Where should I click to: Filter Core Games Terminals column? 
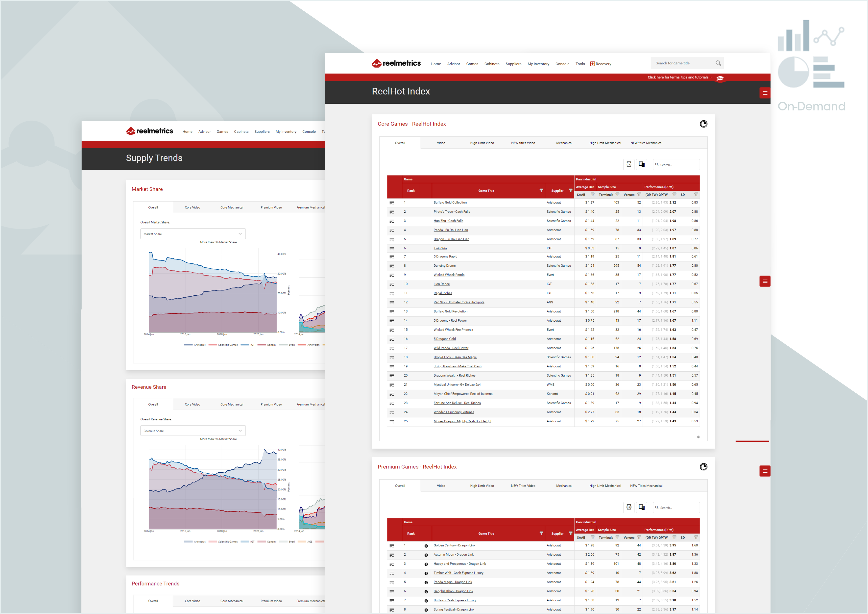tap(617, 195)
